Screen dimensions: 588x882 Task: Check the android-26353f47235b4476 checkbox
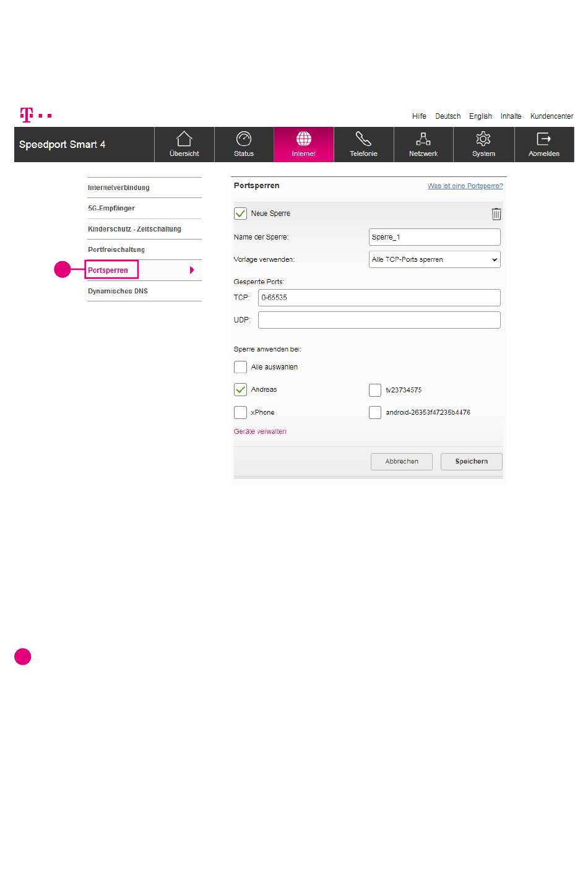coord(375,412)
